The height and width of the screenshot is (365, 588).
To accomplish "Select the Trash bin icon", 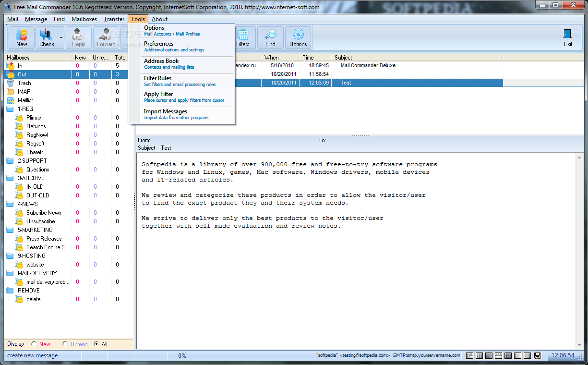I will (10, 83).
